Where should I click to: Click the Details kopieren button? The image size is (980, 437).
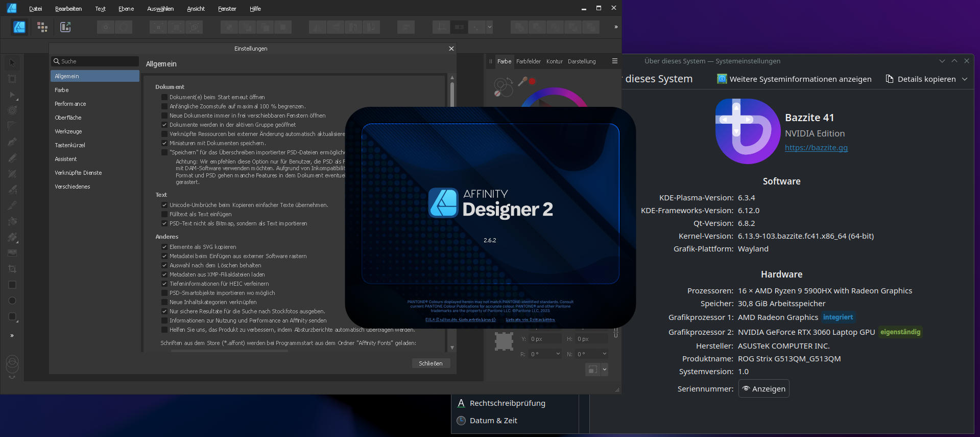pos(921,79)
